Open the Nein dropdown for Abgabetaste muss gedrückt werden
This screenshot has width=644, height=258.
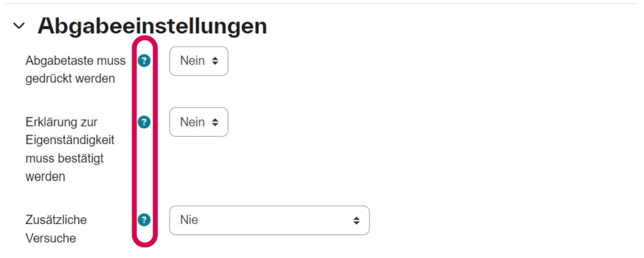click(199, 61)
